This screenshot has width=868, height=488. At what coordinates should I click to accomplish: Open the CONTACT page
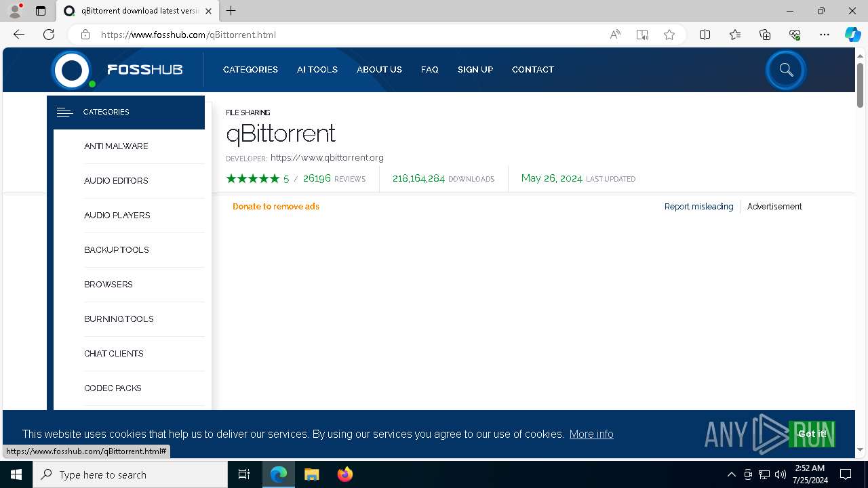[x=533, y=70]
